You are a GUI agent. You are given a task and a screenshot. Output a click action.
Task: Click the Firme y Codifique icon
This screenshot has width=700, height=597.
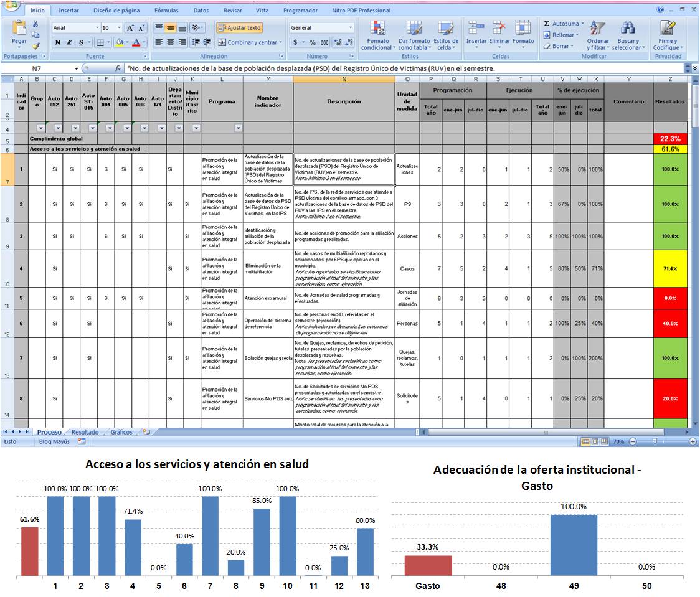coord(666,29)
